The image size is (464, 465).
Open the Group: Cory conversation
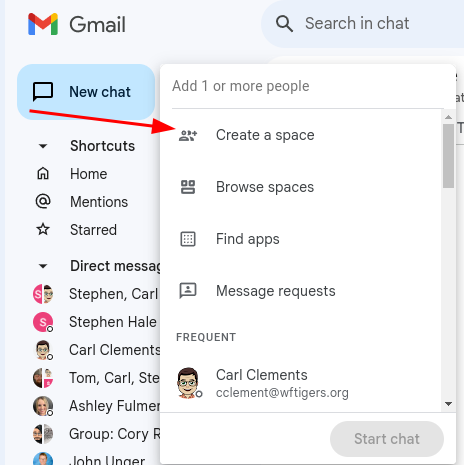(95, 434)
